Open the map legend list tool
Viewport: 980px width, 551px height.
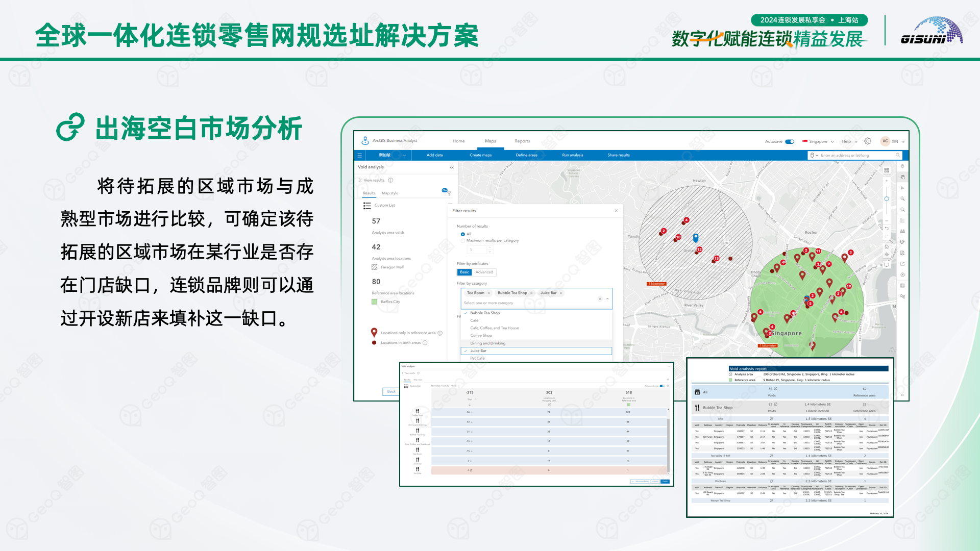point(902,220)
